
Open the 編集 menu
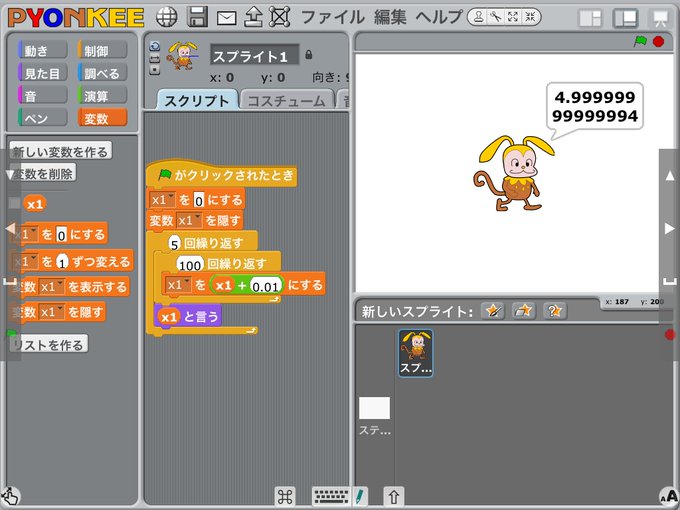[x=390, y=17]
